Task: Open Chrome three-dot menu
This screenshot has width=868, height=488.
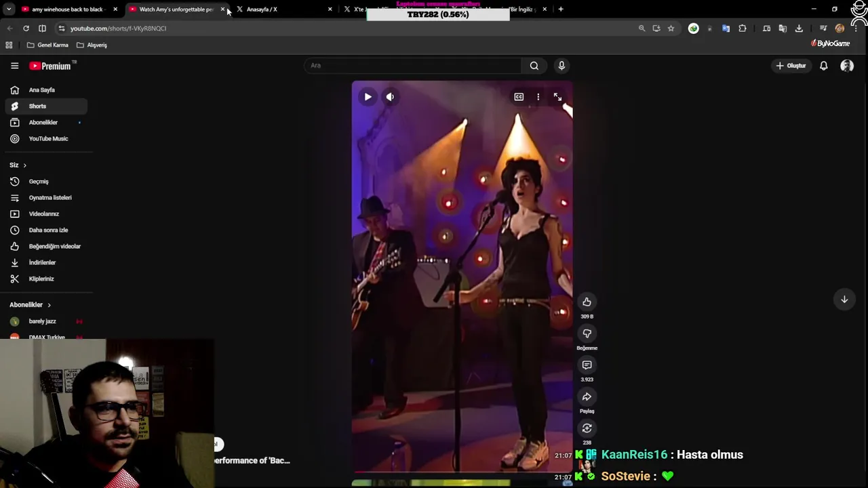Action: coord(856,28)
